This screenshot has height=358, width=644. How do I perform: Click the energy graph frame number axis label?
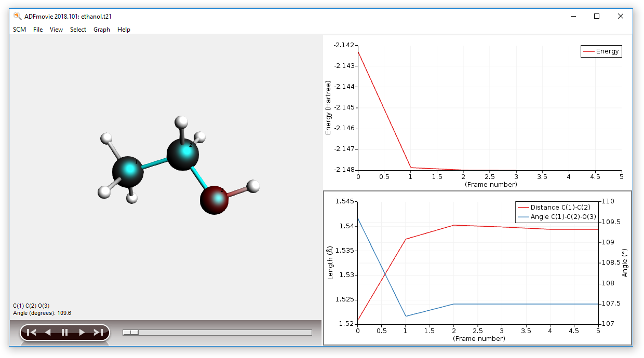pyautogui.click(x=491, y=184)
